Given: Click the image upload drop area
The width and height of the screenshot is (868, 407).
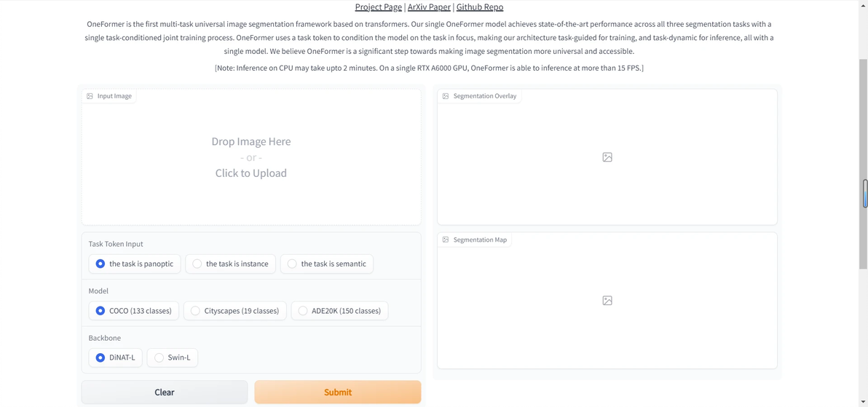Looking at the screenshot, I should (251, 157).
